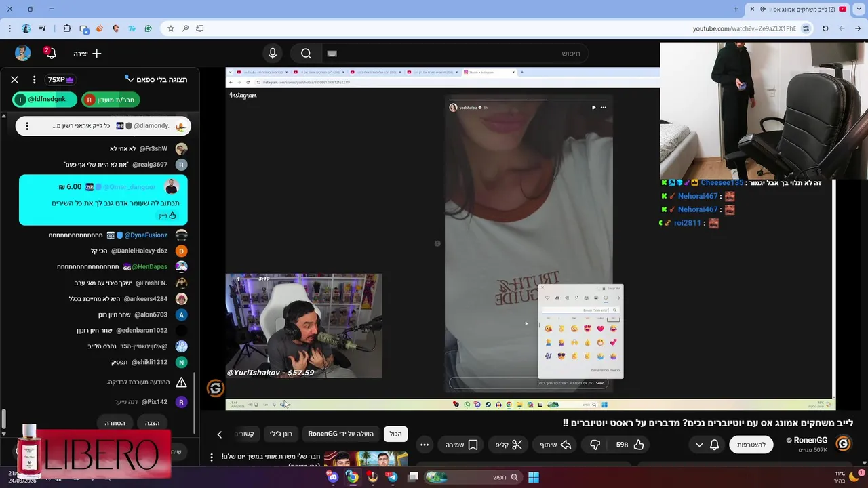Open Telegram from the taskbar
Viewport: 868px width, 488px height.
[x=392, y=477]
